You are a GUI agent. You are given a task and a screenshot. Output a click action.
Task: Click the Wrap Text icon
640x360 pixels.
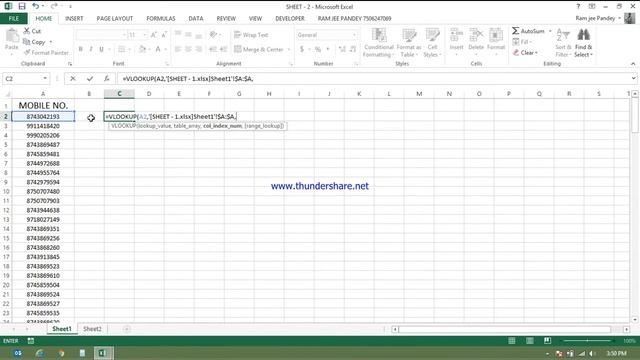pyautogui.click(x=238, y=35)
